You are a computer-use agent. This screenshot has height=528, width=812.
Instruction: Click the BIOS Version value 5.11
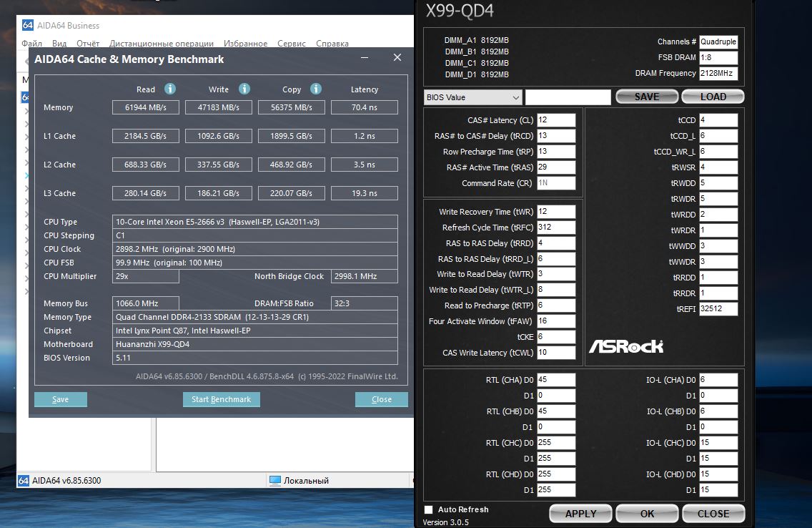(254, 358)
